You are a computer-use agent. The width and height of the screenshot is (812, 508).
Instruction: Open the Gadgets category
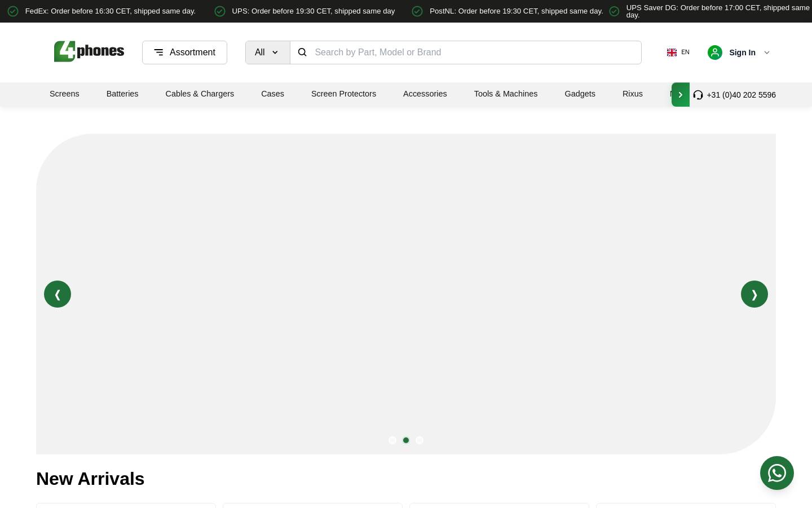(580, 94)
